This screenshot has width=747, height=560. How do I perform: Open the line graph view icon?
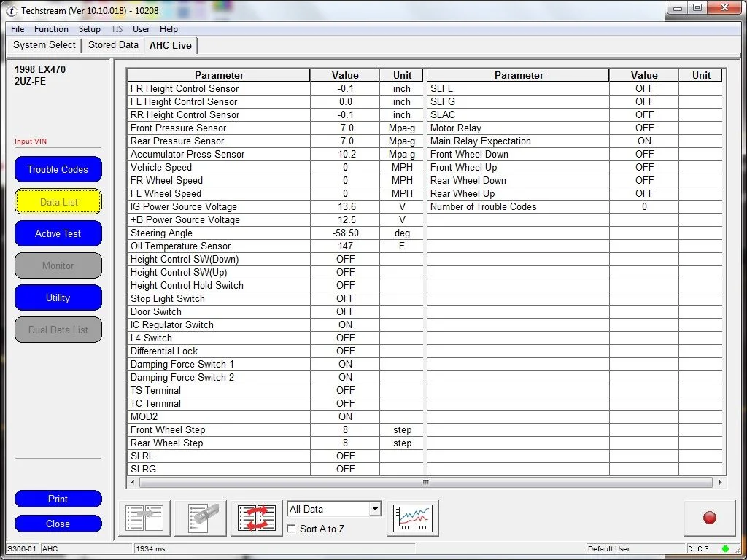[x=413, y=518]
